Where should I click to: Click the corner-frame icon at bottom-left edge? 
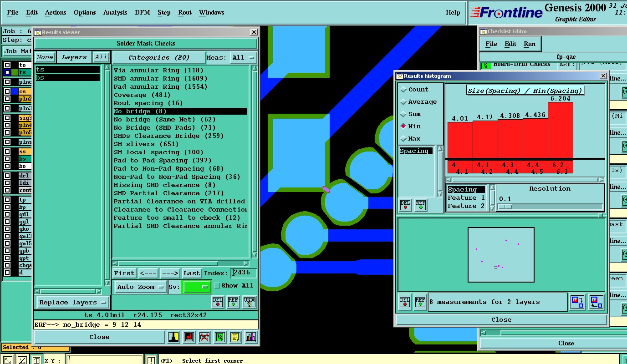8,360
